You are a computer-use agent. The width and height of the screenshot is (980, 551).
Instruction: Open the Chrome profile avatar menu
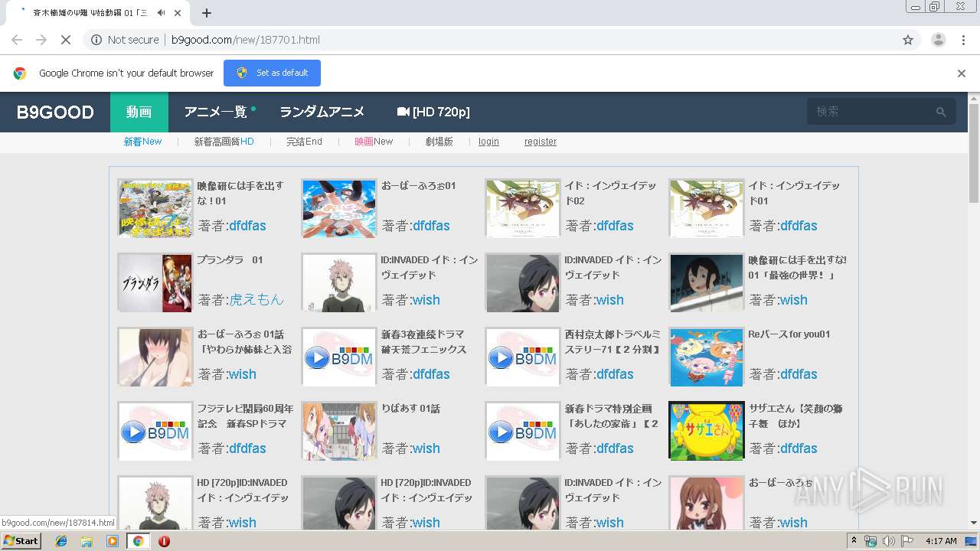click(x=938, y=40)
